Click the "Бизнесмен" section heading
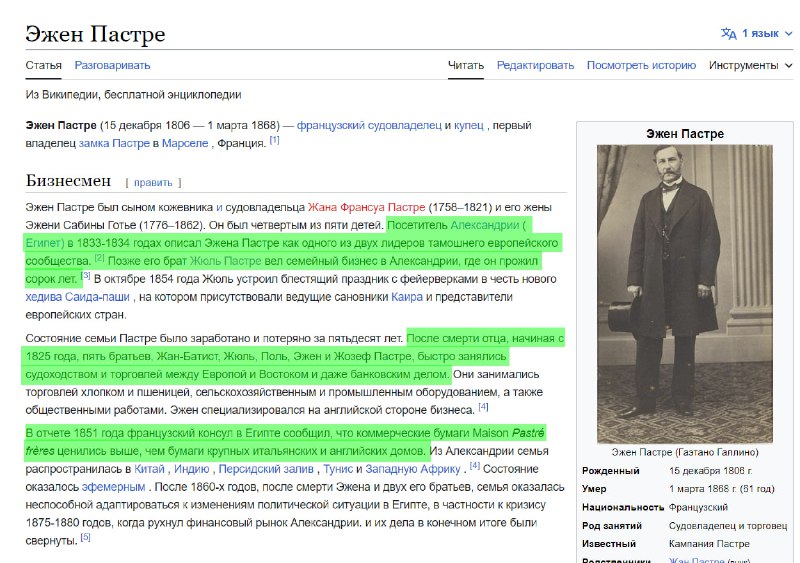 tap(68, 181)
